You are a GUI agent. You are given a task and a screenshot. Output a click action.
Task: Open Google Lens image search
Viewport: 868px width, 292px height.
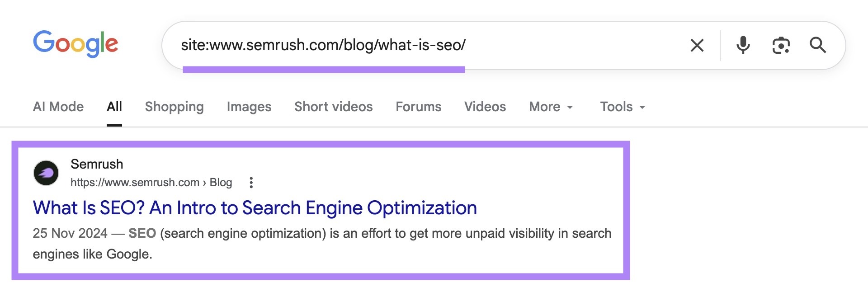(781, 45)
